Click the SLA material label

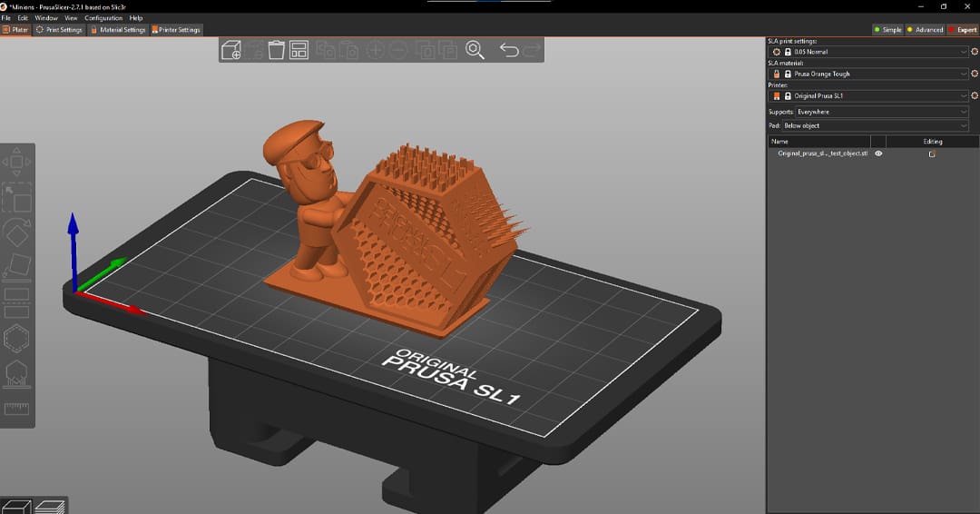(x=786, y=64)
